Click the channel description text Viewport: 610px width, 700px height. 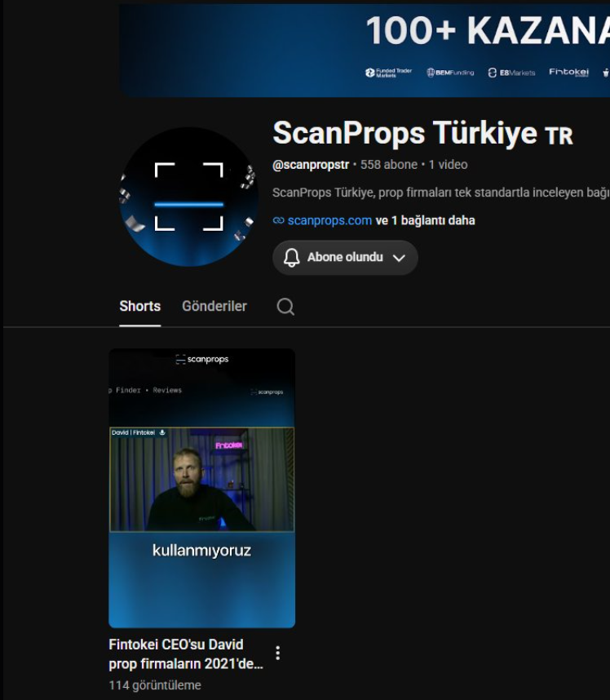click(x=441, y=193)
